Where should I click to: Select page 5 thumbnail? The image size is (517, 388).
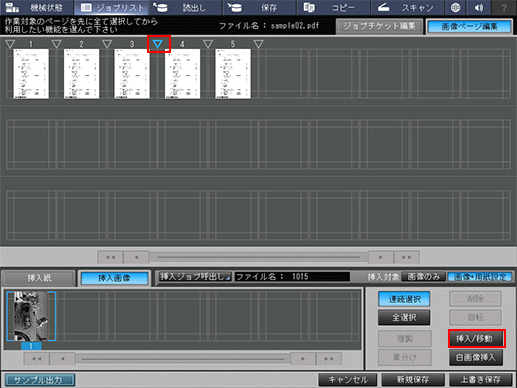233,74
